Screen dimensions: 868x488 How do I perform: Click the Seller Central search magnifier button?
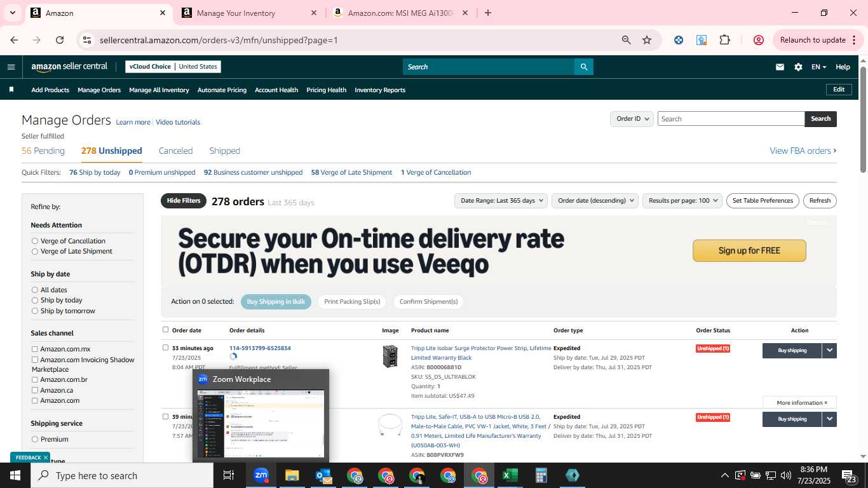[x=583, y=67]
